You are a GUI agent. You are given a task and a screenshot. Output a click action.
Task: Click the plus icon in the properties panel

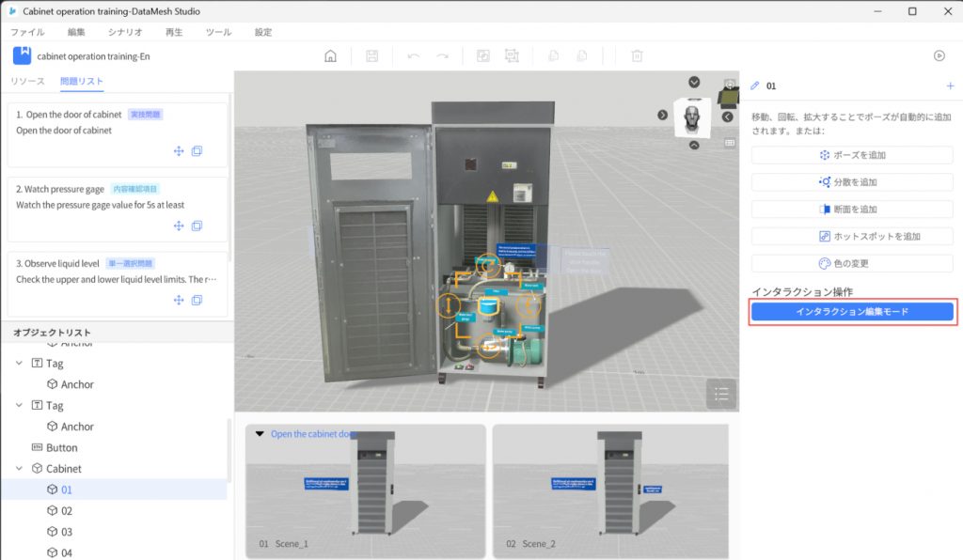tap(950, 86)
